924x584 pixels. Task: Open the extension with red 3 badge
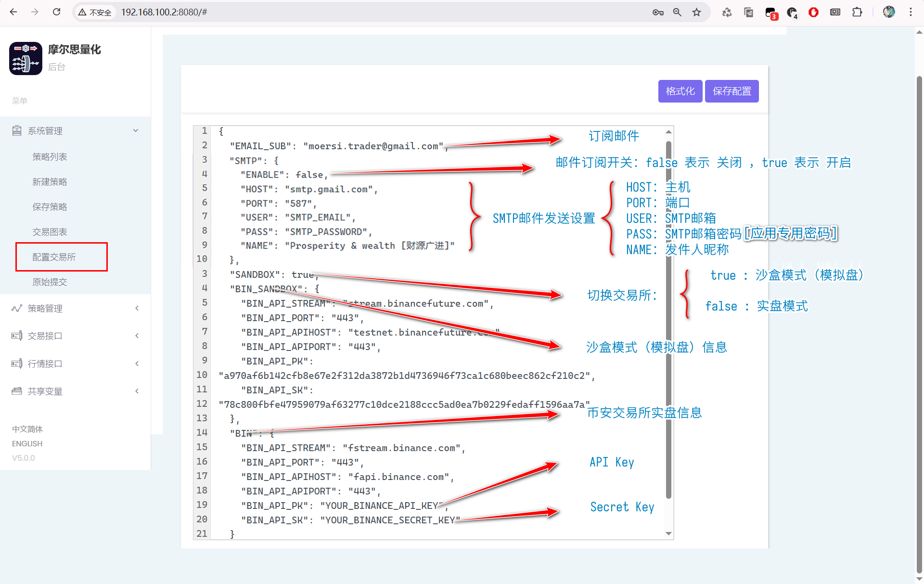tap(770, 13)
